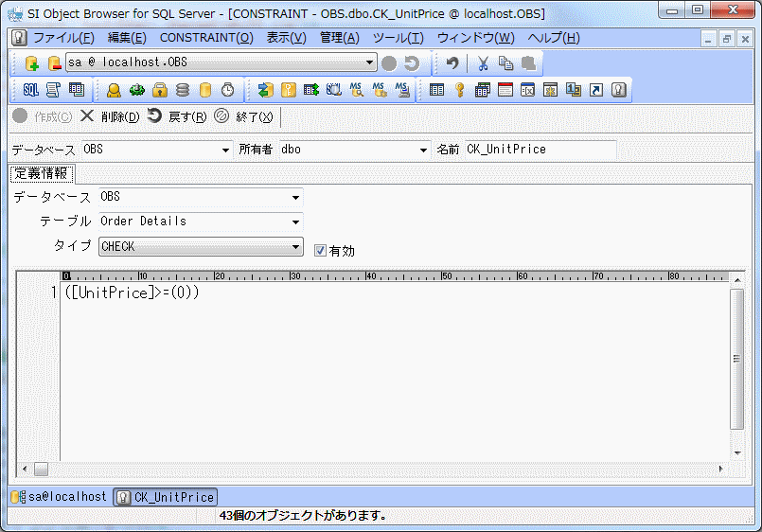The image size is (762, 532).
Task: Expand the テーブル Order Details dropdown
Action: click(295, 222)
